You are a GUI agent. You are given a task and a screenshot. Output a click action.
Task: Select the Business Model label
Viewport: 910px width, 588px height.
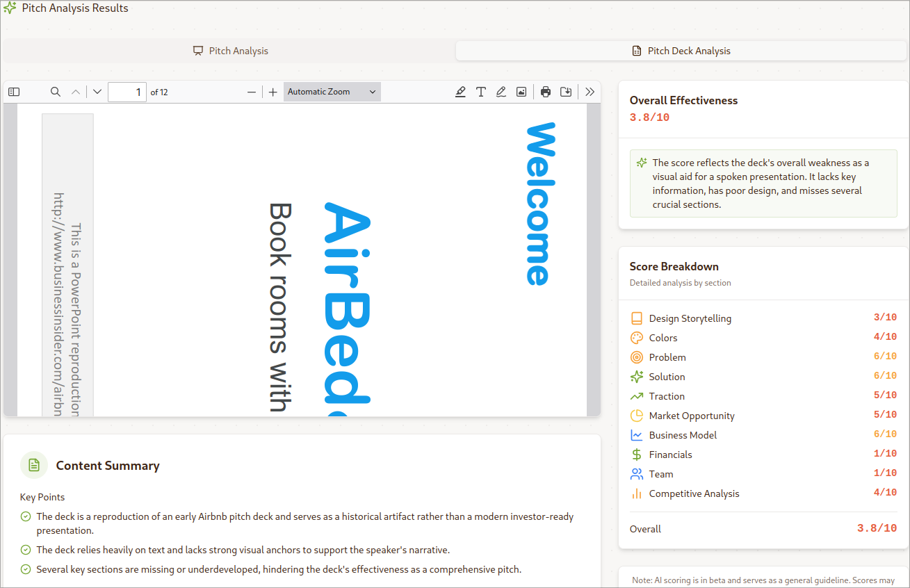point(683,435)
